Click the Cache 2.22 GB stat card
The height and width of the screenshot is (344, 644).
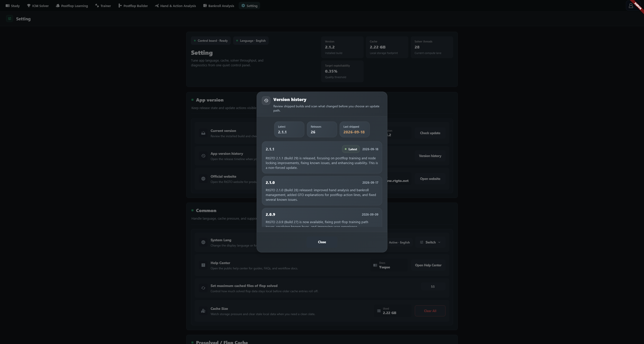tap(387, 47)
